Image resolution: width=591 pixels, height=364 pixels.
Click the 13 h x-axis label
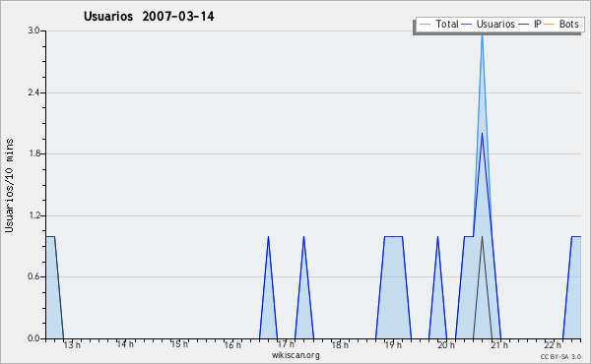(72, 344)
